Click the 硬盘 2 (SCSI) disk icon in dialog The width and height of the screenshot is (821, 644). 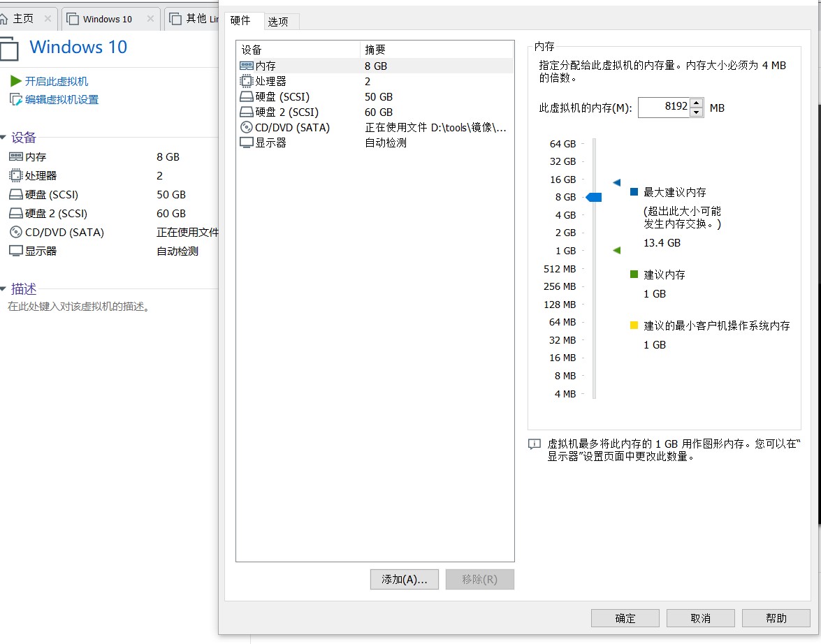[246, 112]
